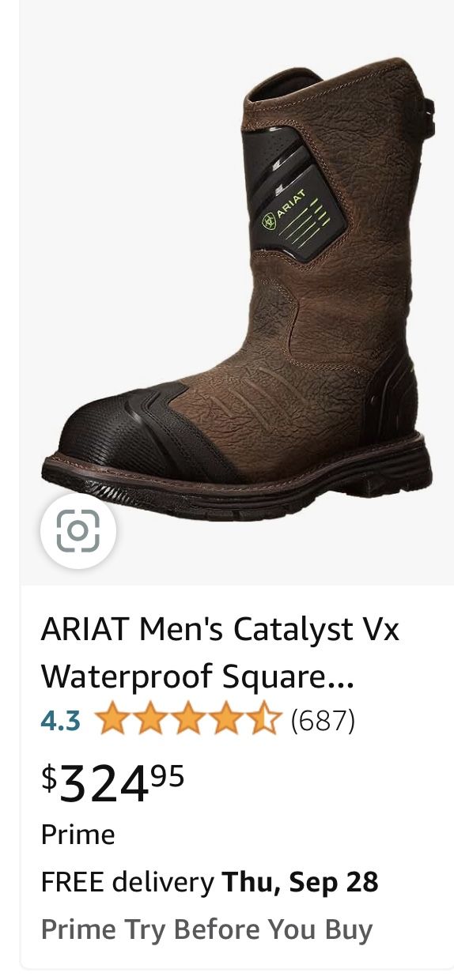The height and width of the screenshot is (980, 454).
Task: View the (687) customer reviews
Action: coord(323,721)
